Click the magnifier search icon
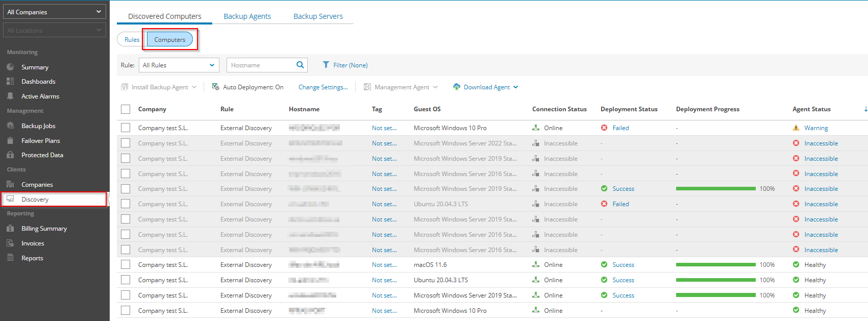 (x=300, y=65)
